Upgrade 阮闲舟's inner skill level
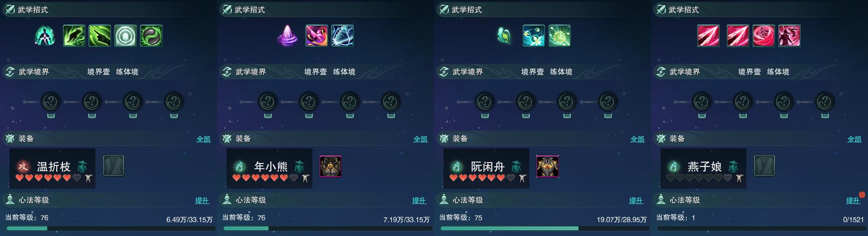Image resolution: width=868 pixels, height=236 pixels. click(636, 201)
